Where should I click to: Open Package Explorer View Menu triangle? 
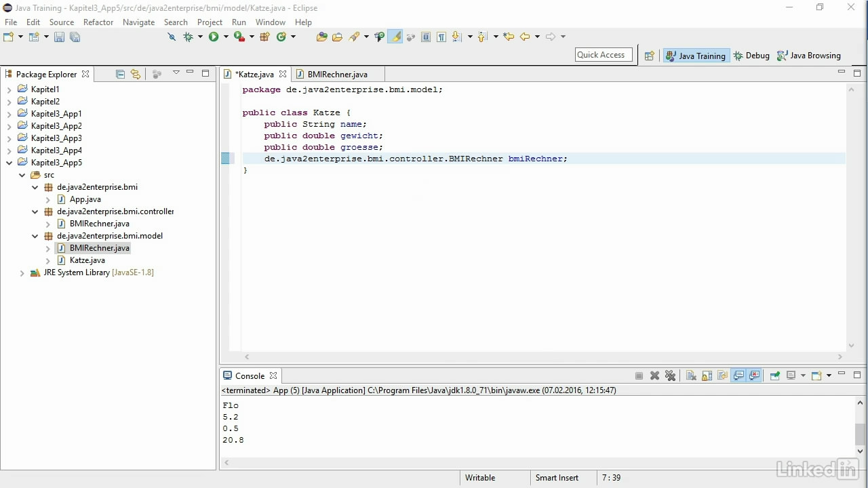pos(176,73)
